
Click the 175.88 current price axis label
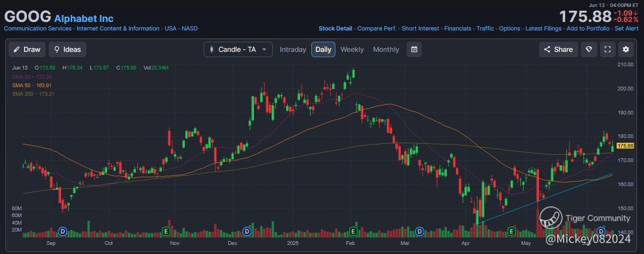(x=625, y=145)
